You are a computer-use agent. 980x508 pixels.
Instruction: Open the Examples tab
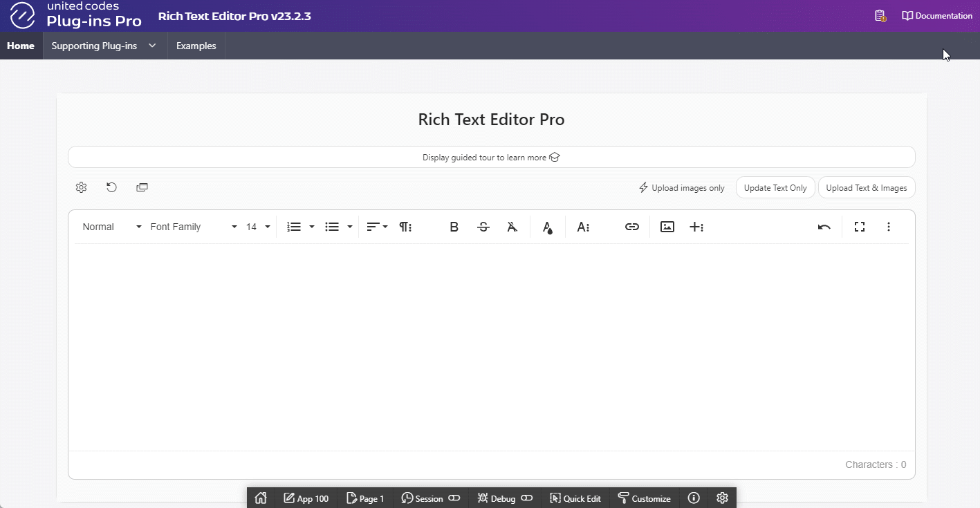[196, 46]
